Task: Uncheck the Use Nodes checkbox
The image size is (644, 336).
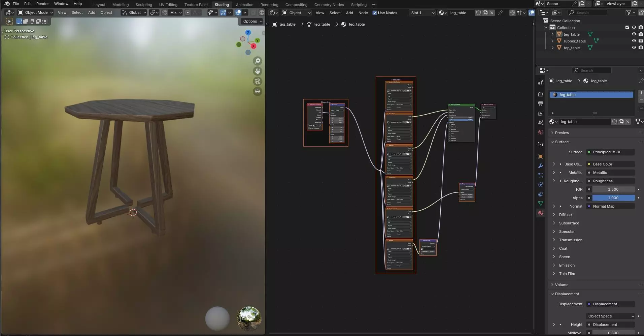Action: [375, 13]
